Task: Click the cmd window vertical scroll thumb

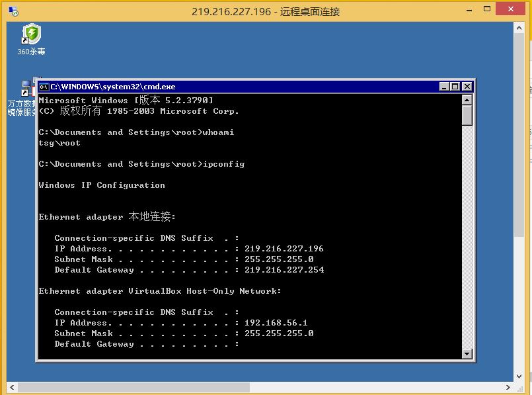Action: (467, 115)
